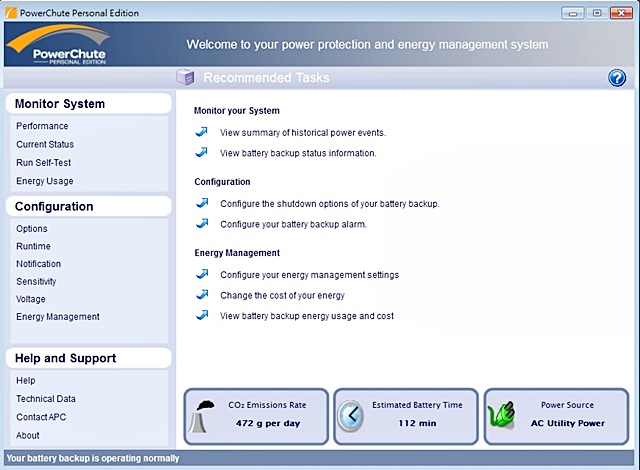Click the green power plug icon
The width and height of the screenshot is (640, 470).
click(502, 415)
